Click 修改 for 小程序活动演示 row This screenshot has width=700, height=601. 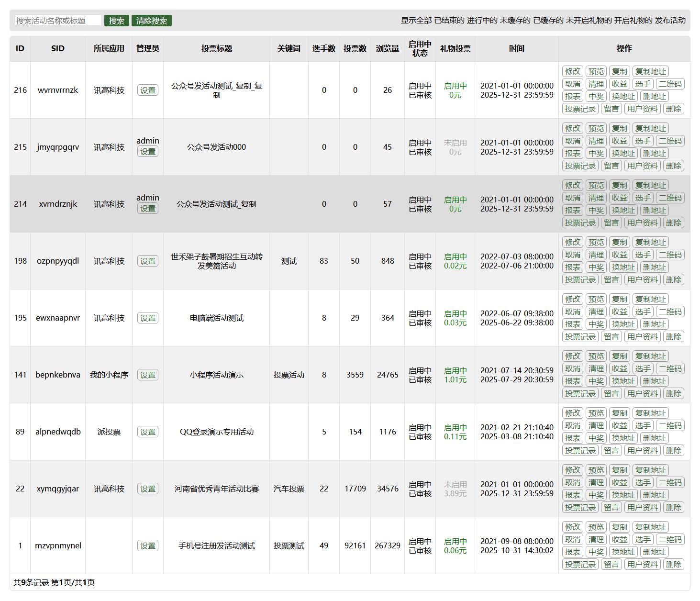click(573, 356)
